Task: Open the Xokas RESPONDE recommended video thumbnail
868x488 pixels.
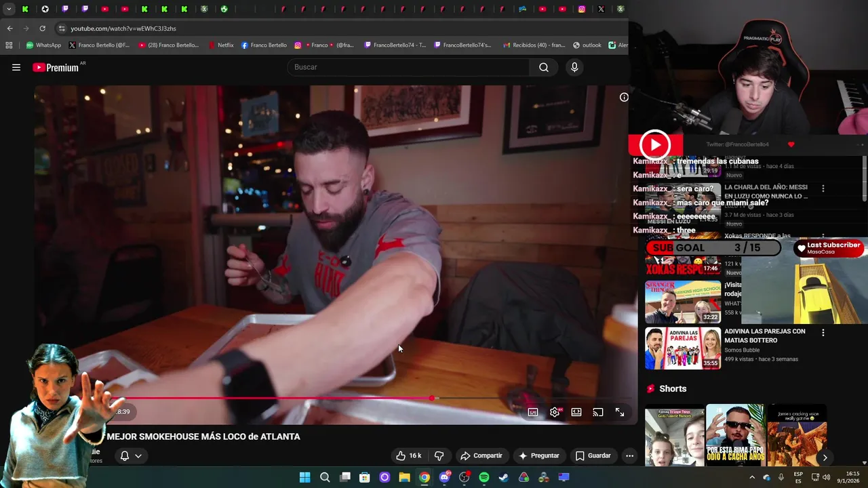Action: point(683,255)
